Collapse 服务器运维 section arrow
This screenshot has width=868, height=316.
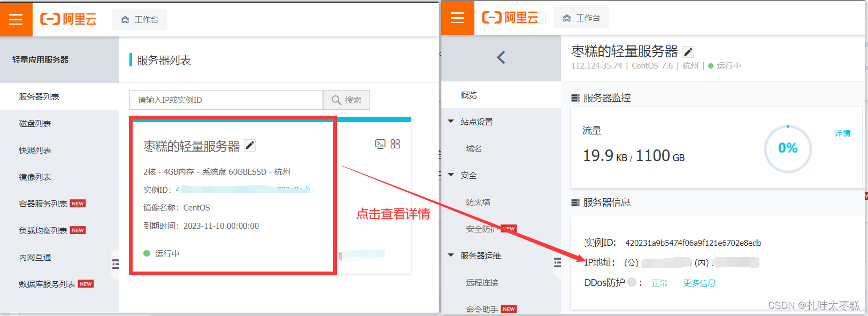click(451, 255)
